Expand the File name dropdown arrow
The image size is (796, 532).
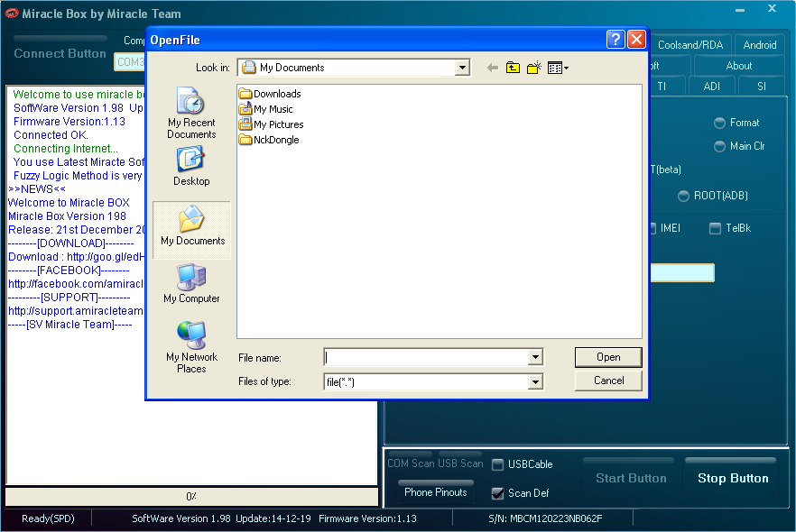coord(535,357)
